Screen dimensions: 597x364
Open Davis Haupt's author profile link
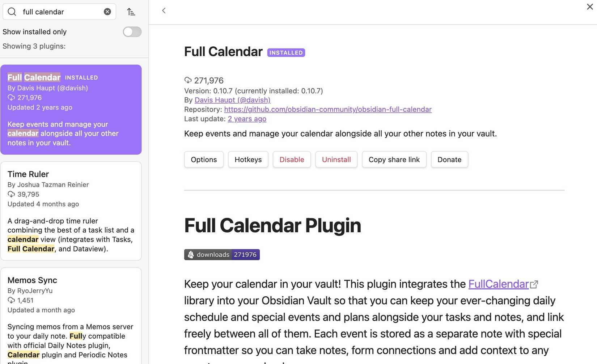232,100
